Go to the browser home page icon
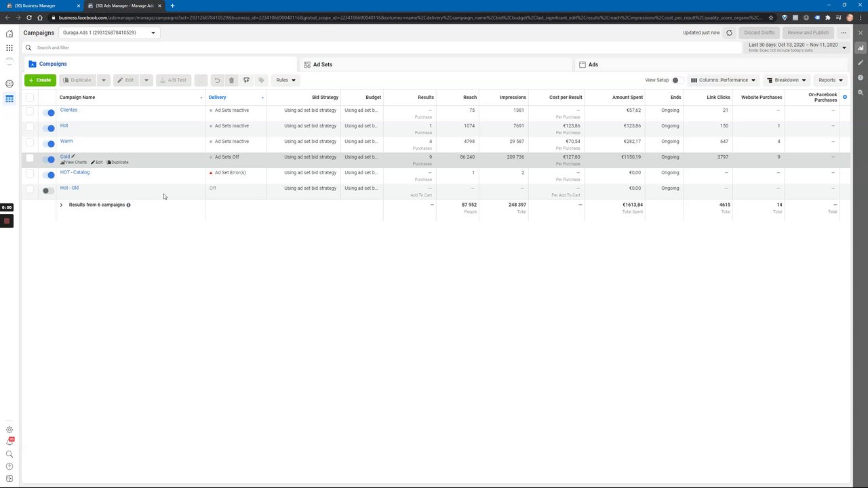This screenshot has height=488, width=868. pyautogui.click(x=40, y=18)
